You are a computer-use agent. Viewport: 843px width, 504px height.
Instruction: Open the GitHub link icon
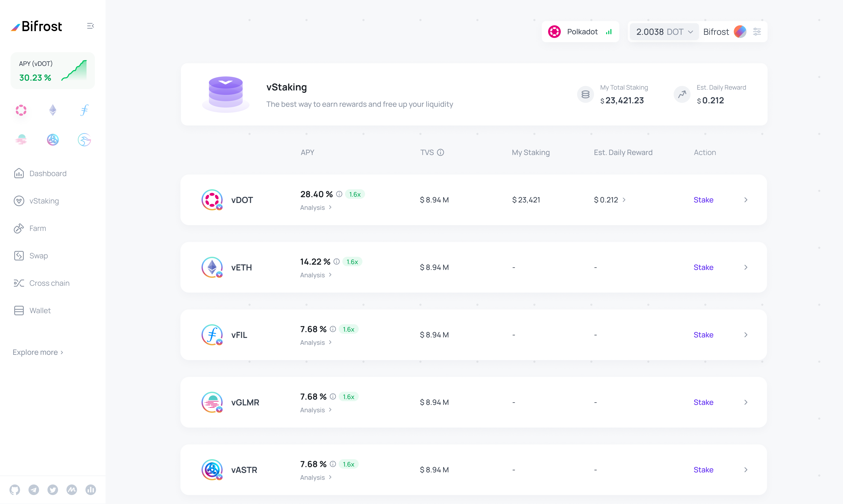(15, 490)
